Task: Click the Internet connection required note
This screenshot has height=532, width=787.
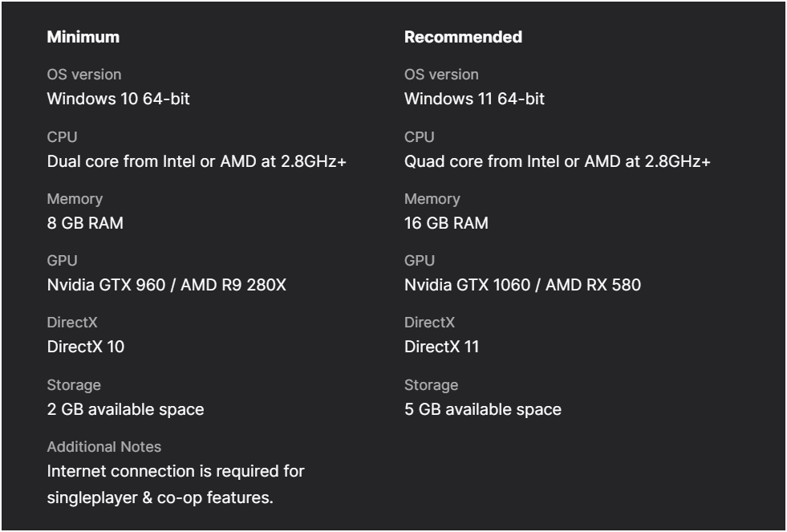Action: [176, 485]
